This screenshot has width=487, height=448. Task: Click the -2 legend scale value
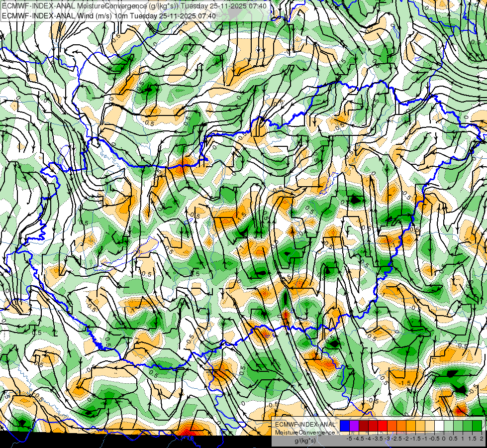tap(406, 439)
